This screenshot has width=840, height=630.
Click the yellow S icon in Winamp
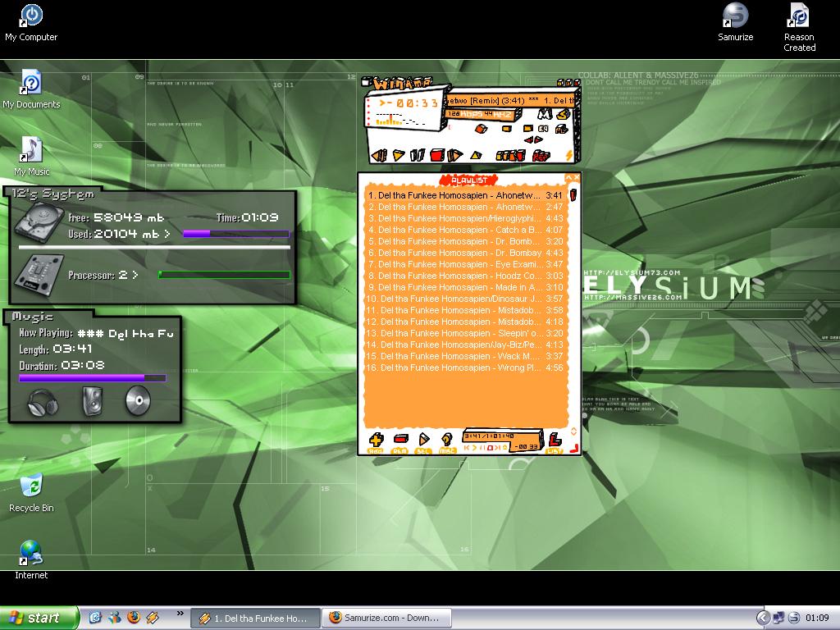(x=563, y=113)
